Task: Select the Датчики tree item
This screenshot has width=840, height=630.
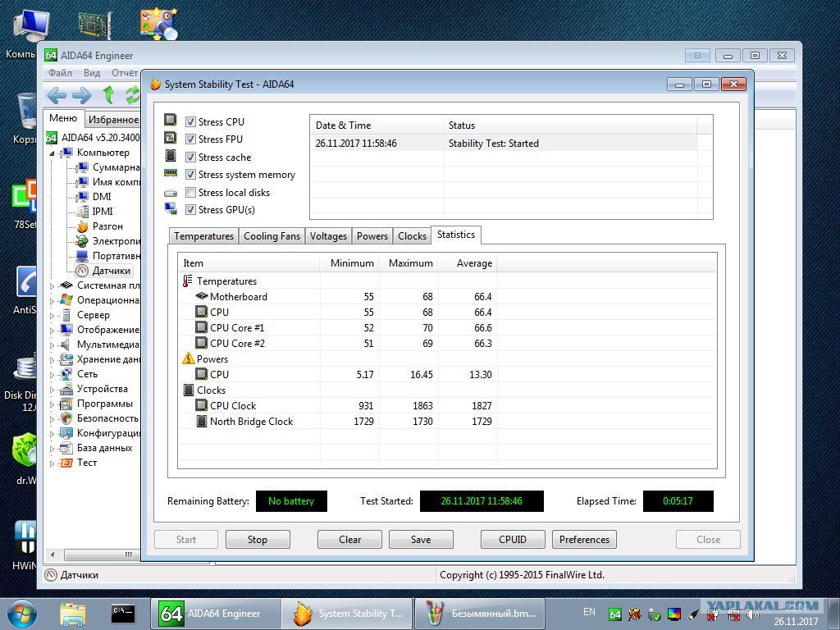Action: 111,271
